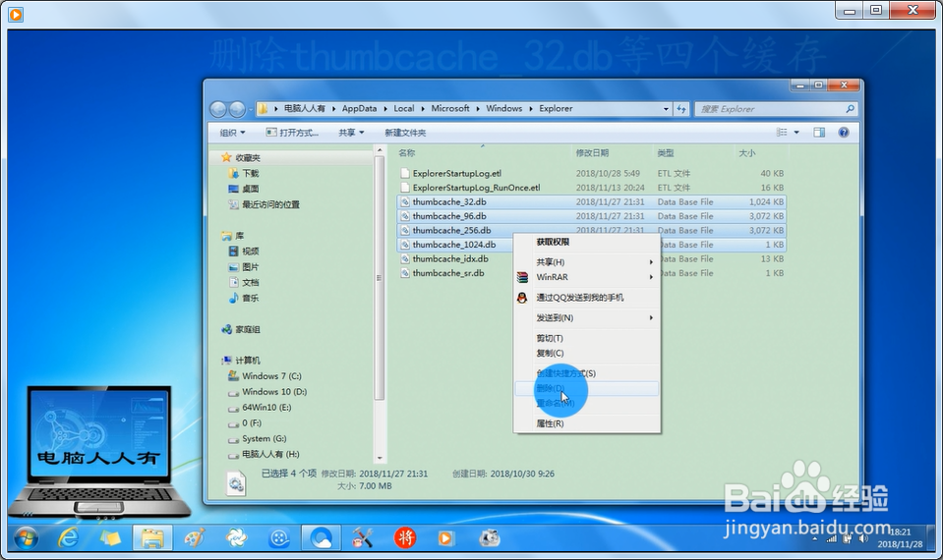Expand arrow after Microsoft in breadcrumb

[478, 109]
